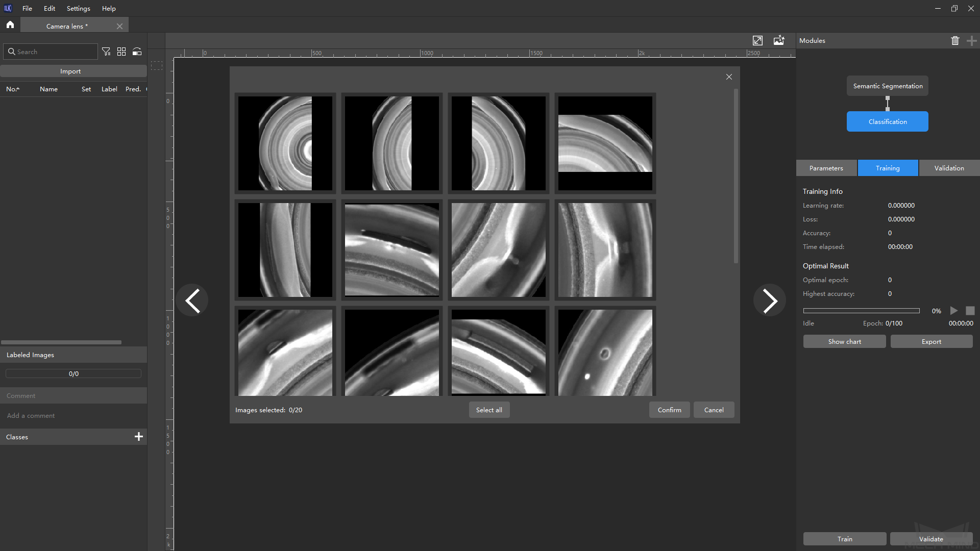Click the training progress bar
The image size is (980, 551).
pyautogui.click(x=861, y=311)
